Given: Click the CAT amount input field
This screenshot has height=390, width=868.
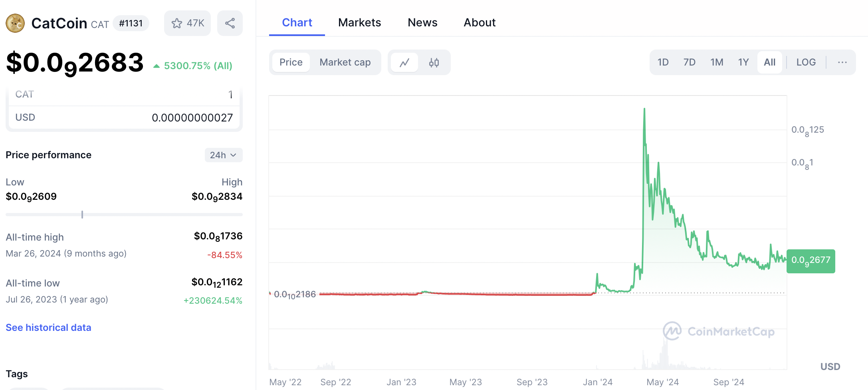Looking at the screenshot, I should [124, 95].
